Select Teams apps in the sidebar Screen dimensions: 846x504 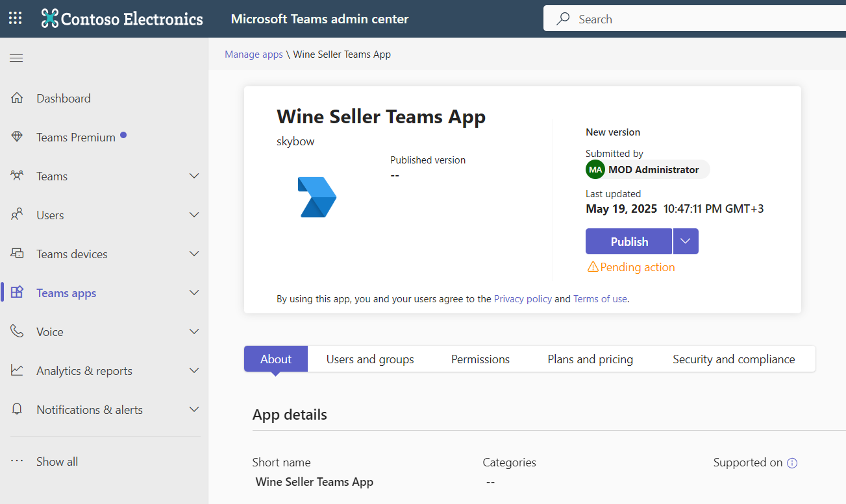(x=66, y=293)
